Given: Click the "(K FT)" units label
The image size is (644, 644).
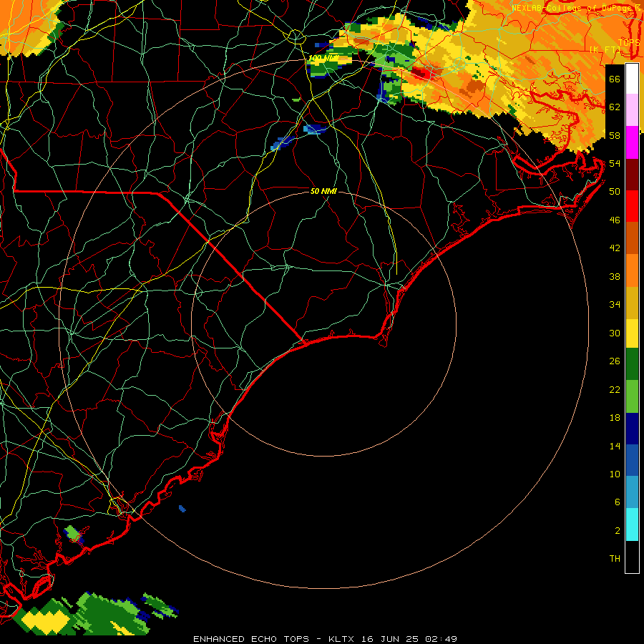Looking at the screenshot, I should 605,49.
